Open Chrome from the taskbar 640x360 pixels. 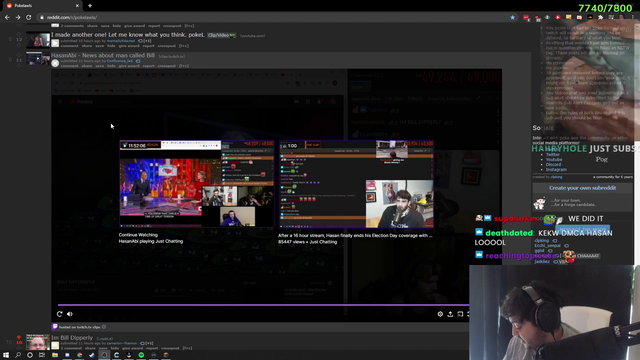coord(80,355)
